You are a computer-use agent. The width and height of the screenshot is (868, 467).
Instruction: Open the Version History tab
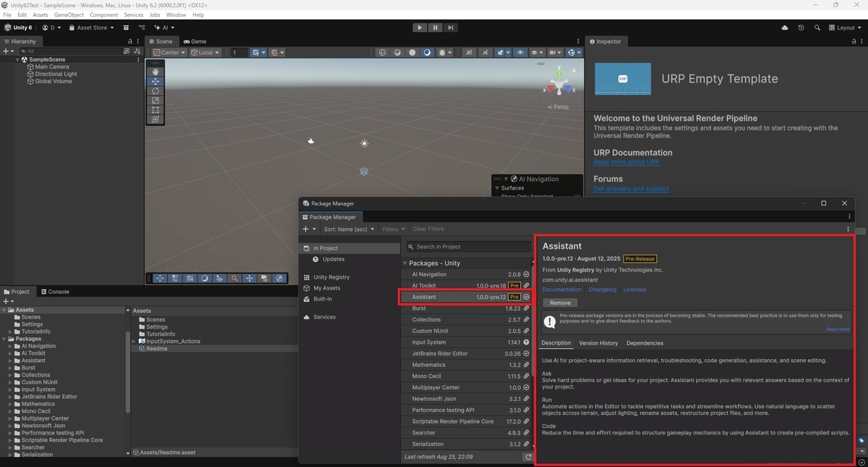pyautogui.click(x=598, y=343)
